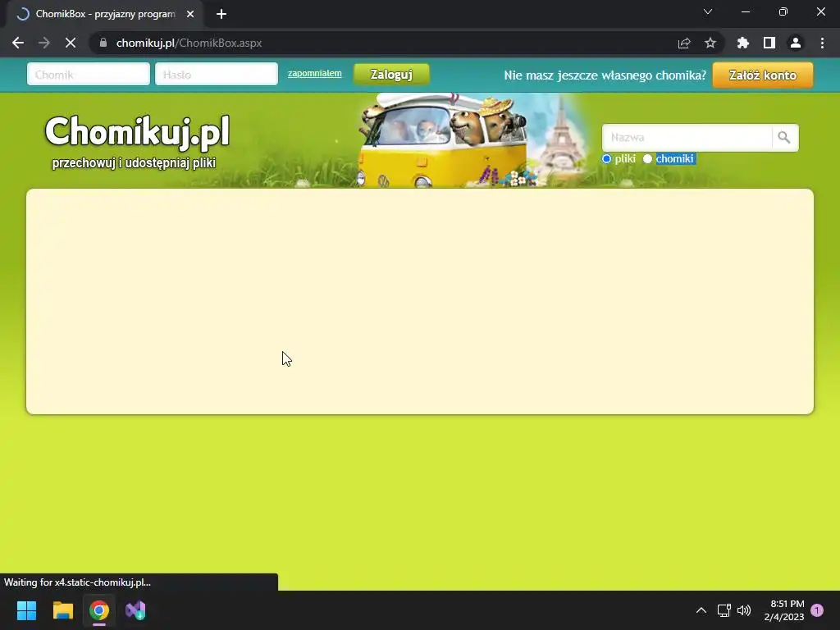This screenshot has height=630, width=840.
Task: Open Chrome's three-dot menu
Action: coord(822,43)
